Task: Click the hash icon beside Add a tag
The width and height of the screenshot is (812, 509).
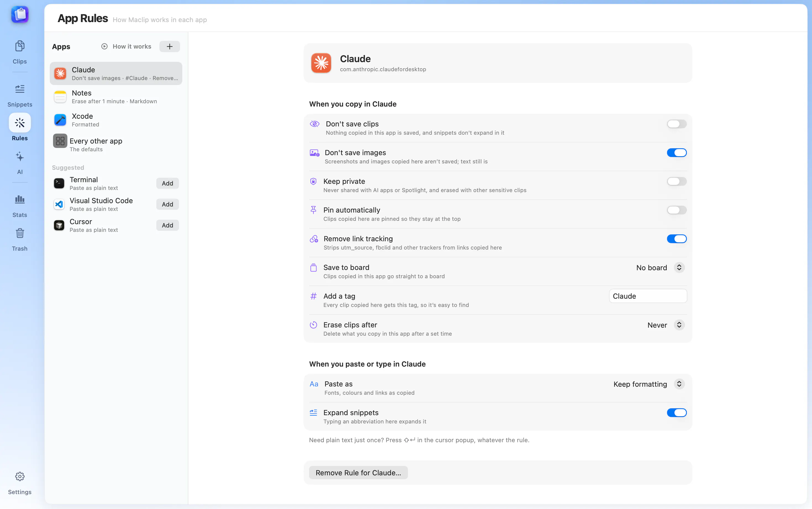Action: tap(313, 296)
